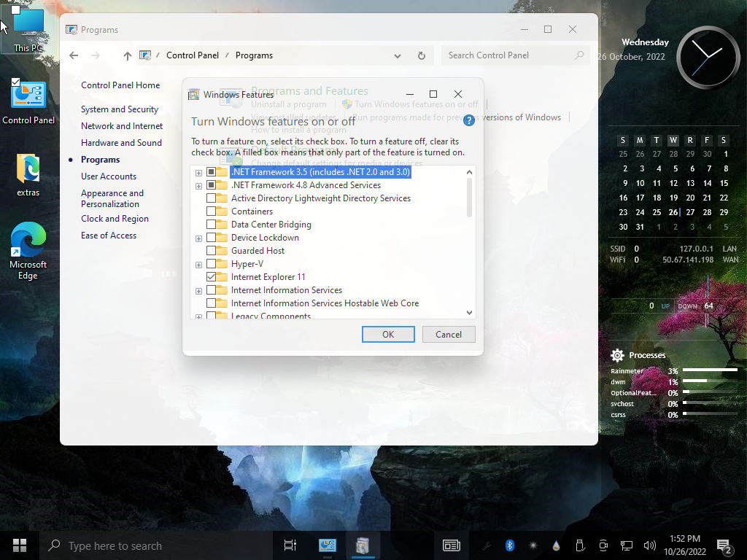
Task: Go to Hardware and Sound category
Action: 121,143
